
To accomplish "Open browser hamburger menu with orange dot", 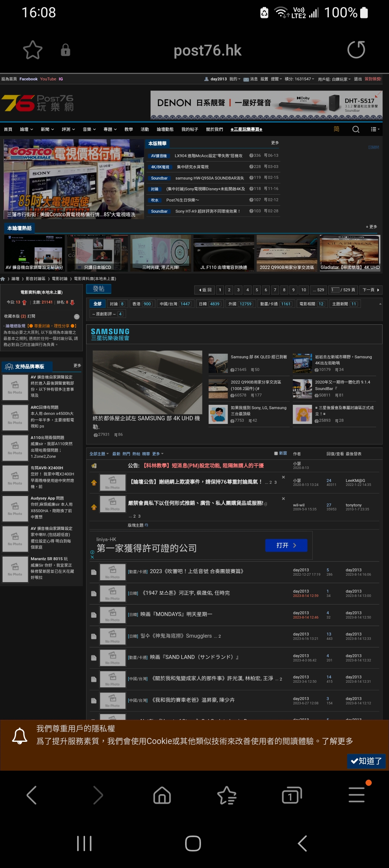I will pyautogui.click(x=357, y=795).
